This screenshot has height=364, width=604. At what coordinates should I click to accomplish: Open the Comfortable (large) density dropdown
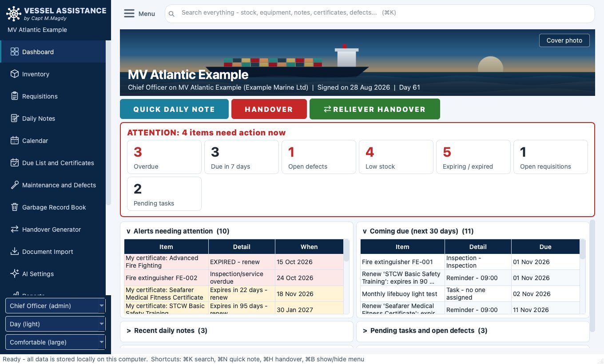point(55,342)
